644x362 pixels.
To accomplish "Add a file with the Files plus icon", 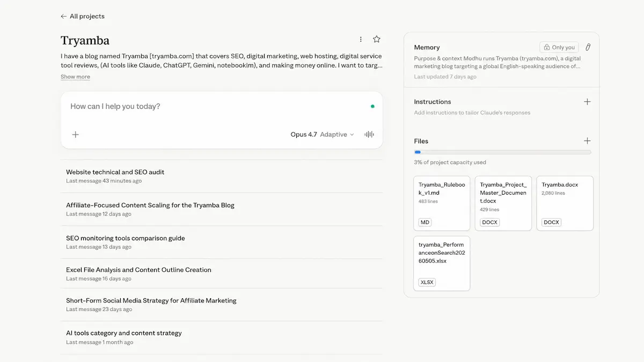I will 587,141.
